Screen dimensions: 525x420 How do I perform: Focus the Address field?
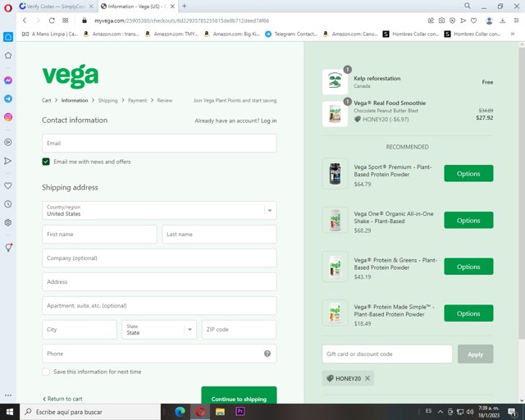[159, 281]
